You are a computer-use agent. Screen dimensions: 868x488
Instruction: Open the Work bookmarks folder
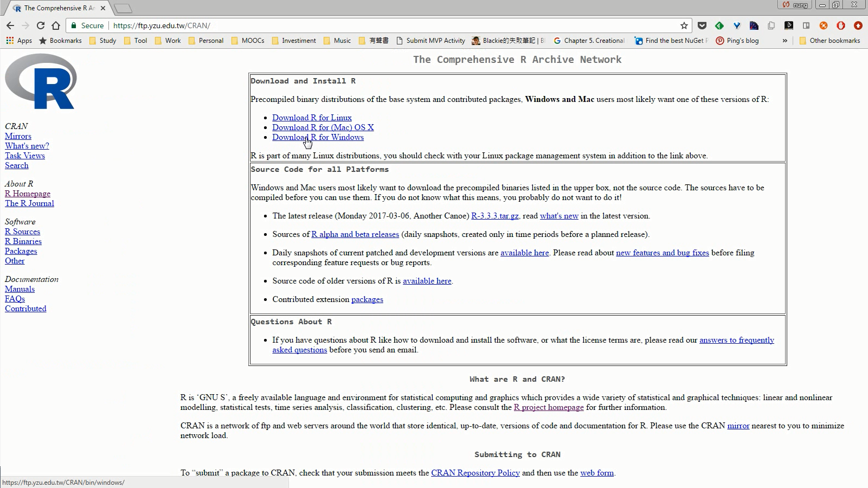click(168, 41)
